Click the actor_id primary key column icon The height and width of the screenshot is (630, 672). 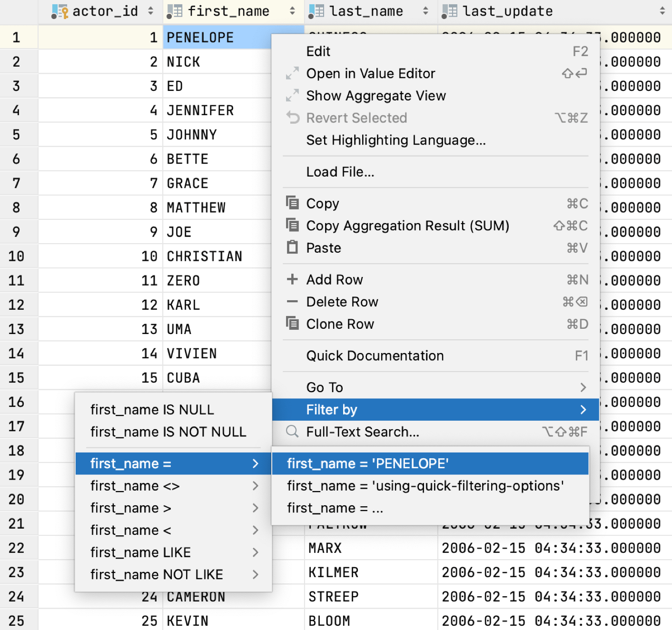tap(59, 11)
